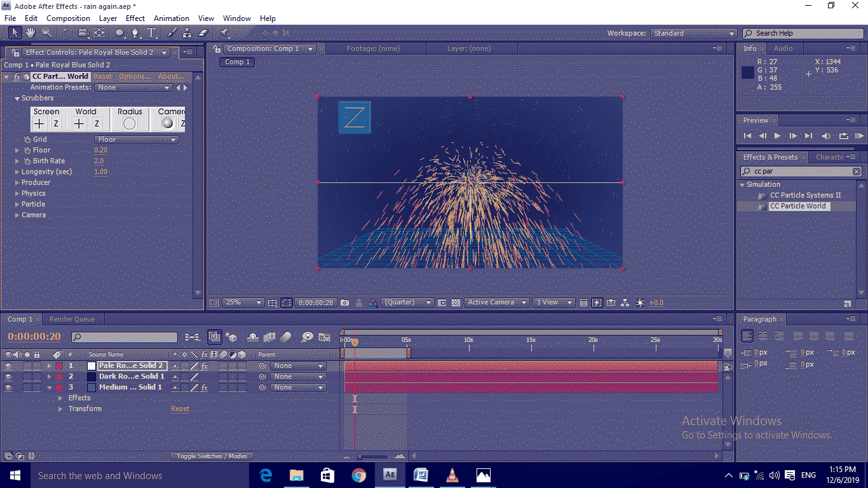Click the Show Channel color icon

click(373, 303)
